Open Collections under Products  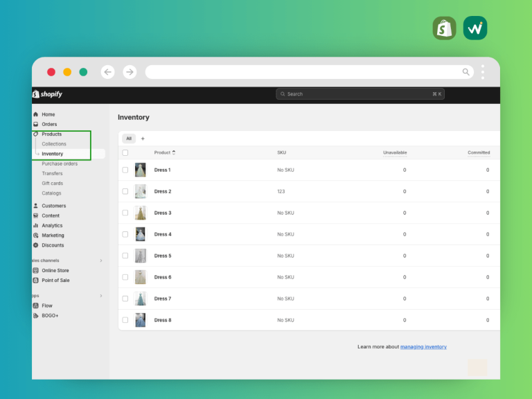tap(54, 144)
